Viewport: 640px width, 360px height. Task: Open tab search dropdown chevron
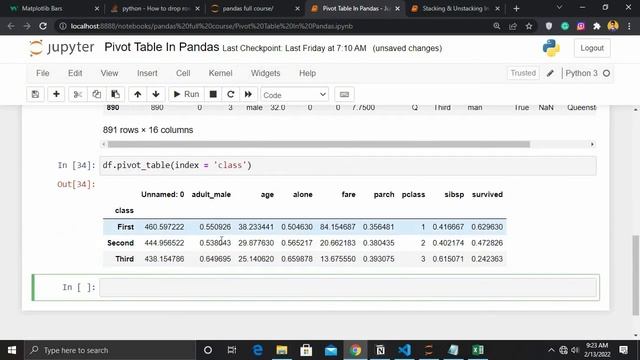coord(560,7)
